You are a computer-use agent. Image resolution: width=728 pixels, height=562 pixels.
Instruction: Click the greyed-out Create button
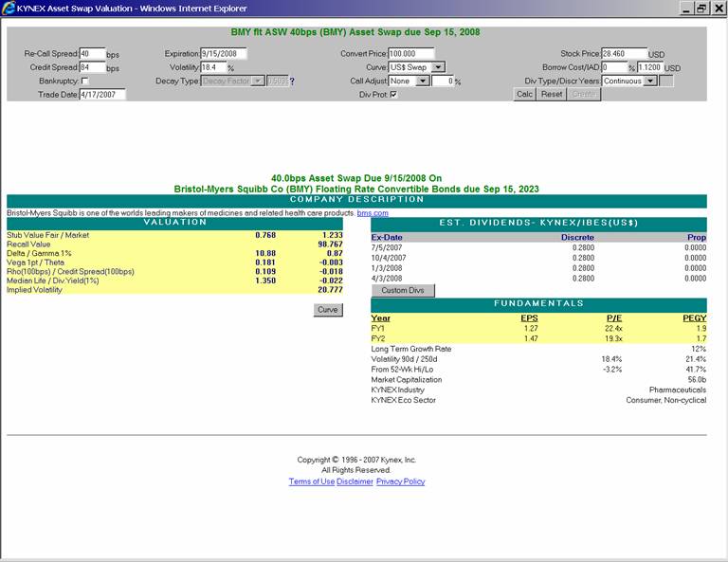[x=584, y=94]
